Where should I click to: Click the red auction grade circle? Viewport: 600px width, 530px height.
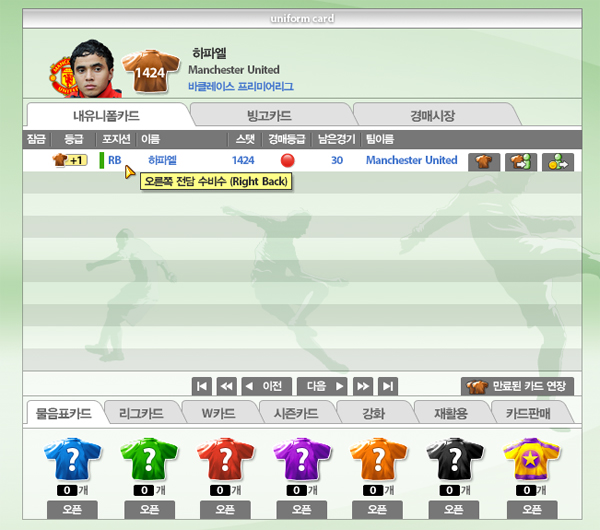[x=287, y=160]
